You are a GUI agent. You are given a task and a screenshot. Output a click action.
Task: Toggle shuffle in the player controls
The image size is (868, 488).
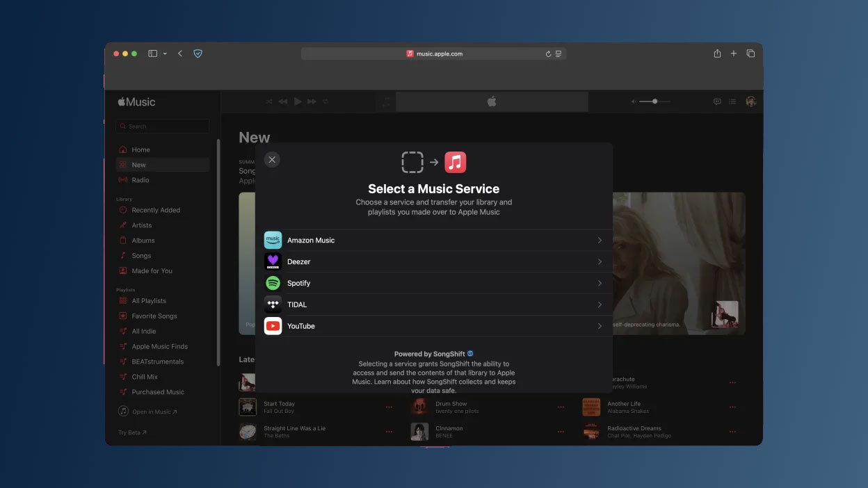click(269, 101)
